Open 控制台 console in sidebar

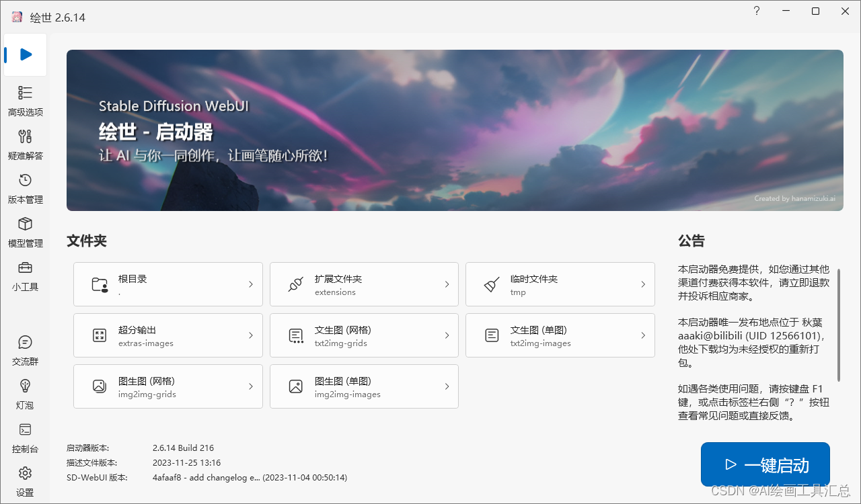[25, 438]
